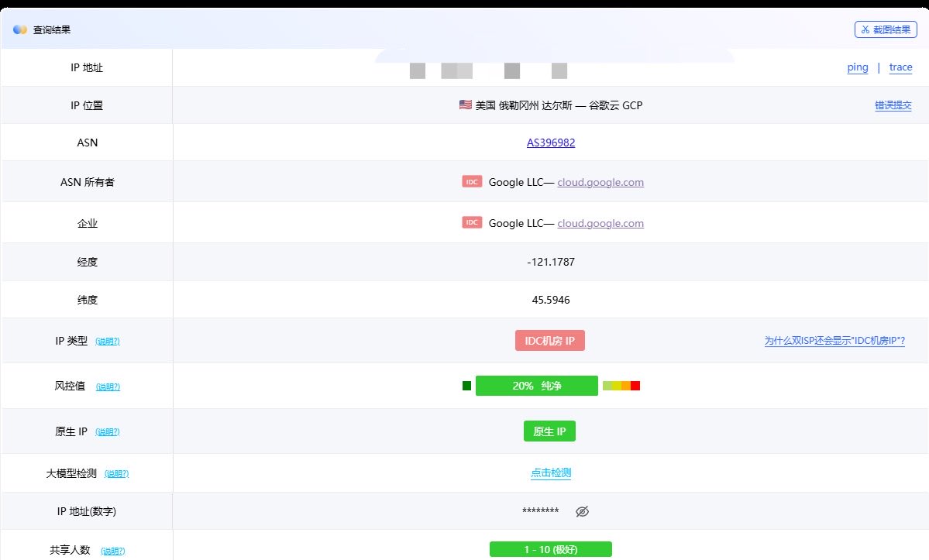Image resolution: width=929 pixels, height=560 pixels.
Task: Open 说明 help link next to 共享人数
Action: [x=112, y=551]
